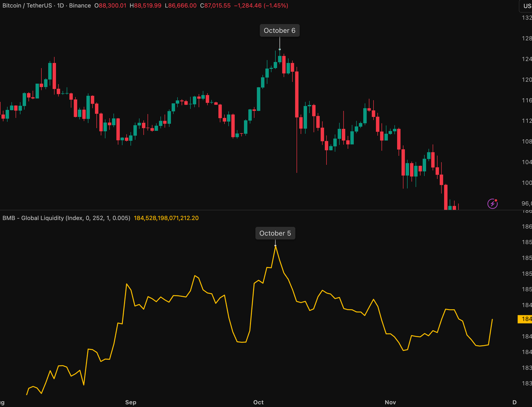Click the purple lightning bolt replay icon
This screenshot has width=532, height=407.
493,204
